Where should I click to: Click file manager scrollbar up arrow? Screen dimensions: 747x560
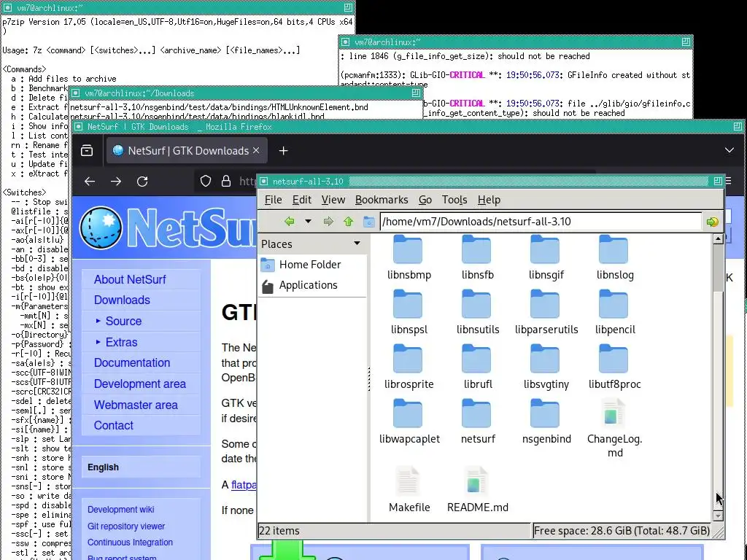pos(718,239)
